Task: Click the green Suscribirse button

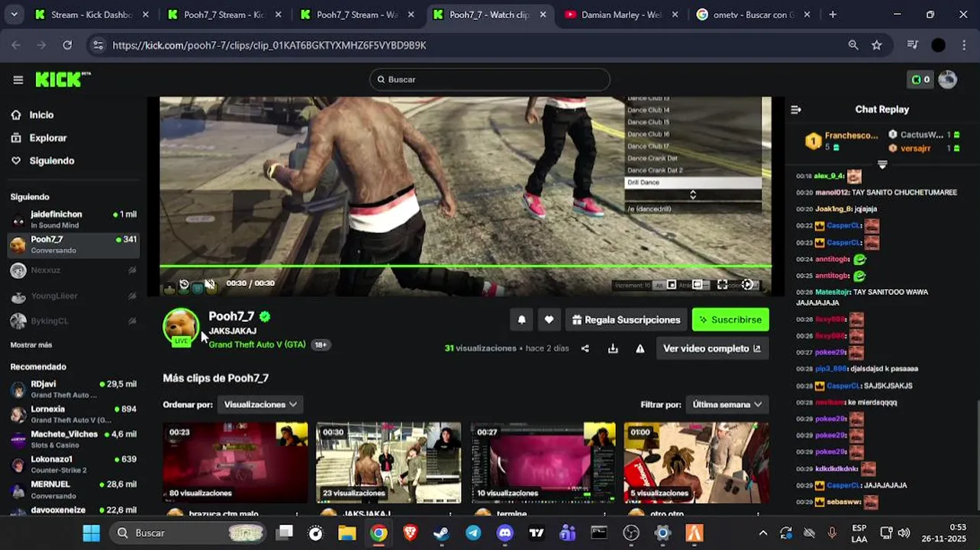Action: 730,320
